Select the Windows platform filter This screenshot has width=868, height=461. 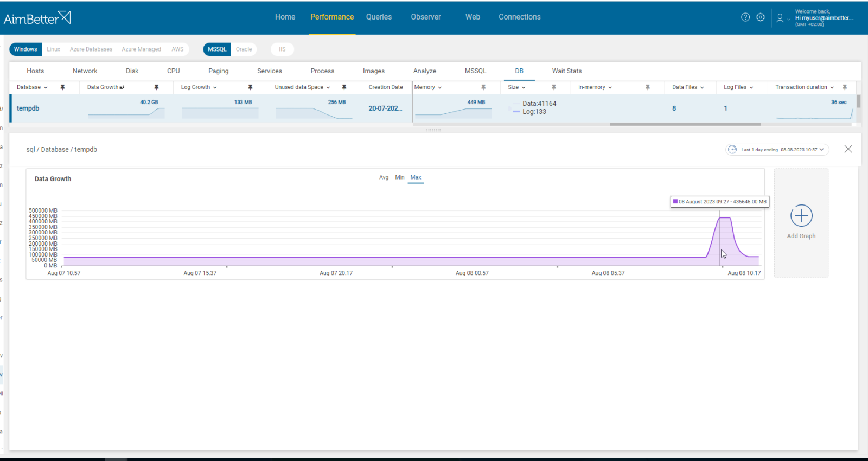tap(25, 49)
